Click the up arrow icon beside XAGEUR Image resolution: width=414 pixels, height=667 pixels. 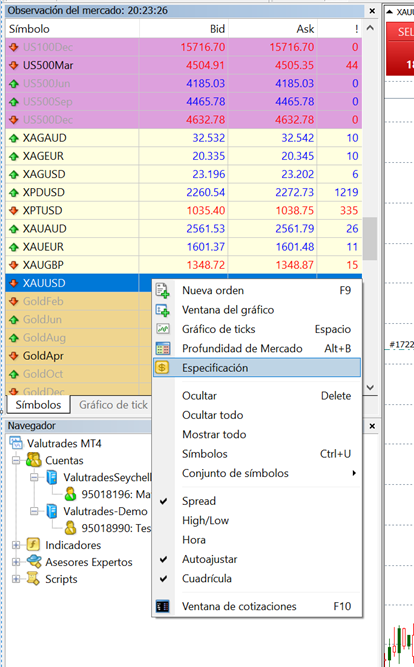[14, 156]
